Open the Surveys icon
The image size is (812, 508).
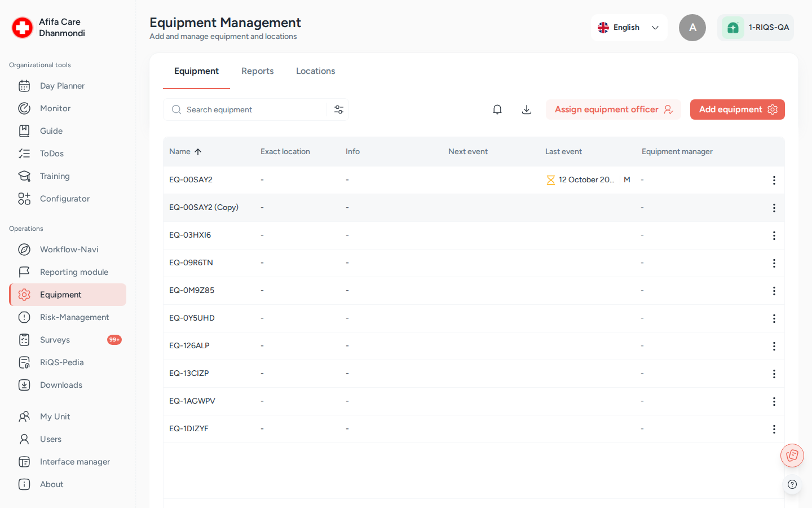pyautogui.click(x=24, y=340)
